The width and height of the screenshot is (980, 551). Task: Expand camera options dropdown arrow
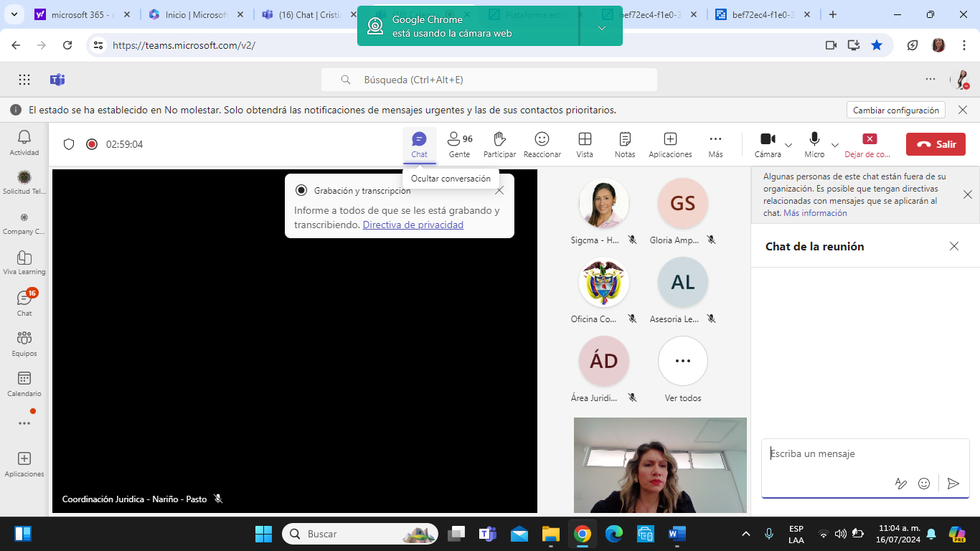[x=788, y=145]
